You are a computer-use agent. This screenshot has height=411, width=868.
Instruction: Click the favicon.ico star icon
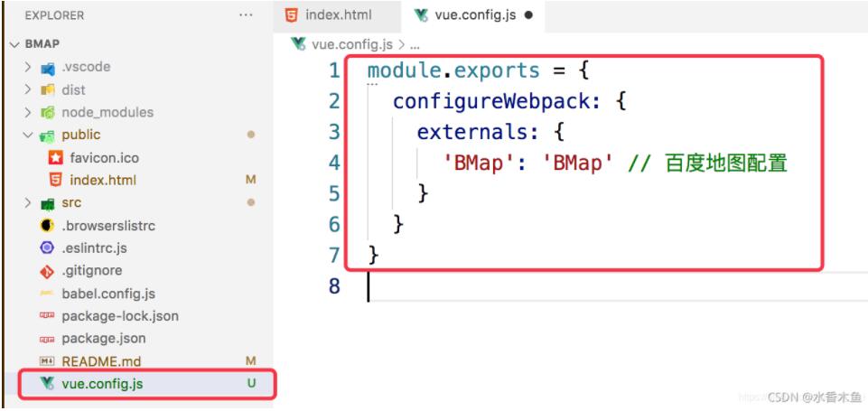pos(55,158)
